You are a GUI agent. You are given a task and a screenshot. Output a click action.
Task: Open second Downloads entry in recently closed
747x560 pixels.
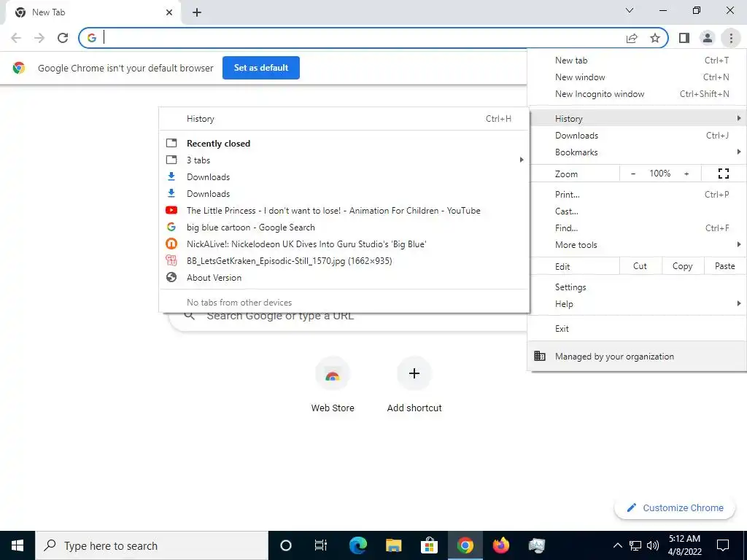pos(344,194)
